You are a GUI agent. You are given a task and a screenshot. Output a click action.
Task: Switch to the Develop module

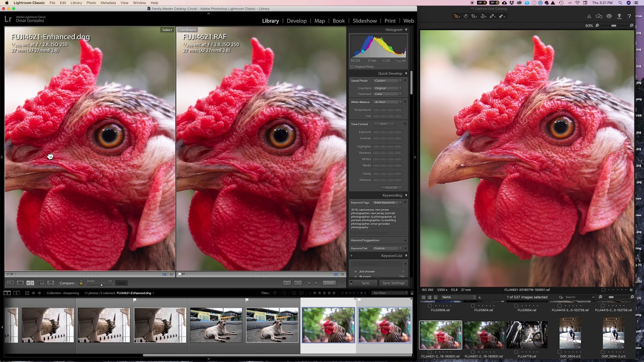pyautogui.click(x=296, y=21)
